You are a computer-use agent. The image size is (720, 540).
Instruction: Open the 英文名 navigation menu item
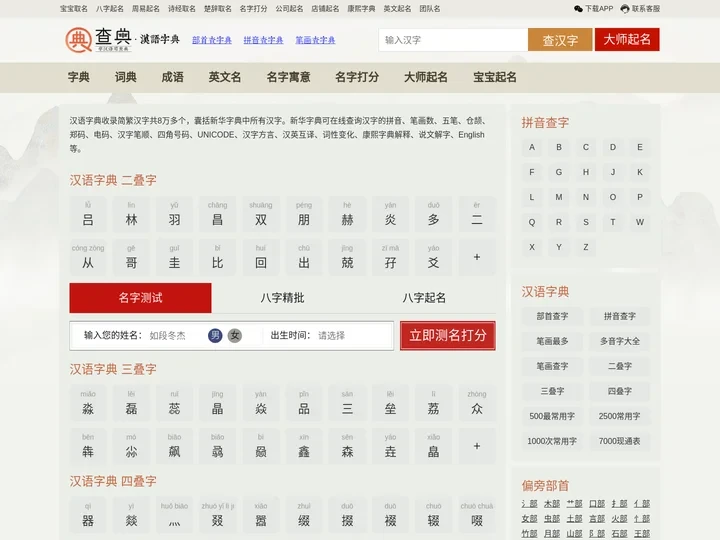(225, 77)
